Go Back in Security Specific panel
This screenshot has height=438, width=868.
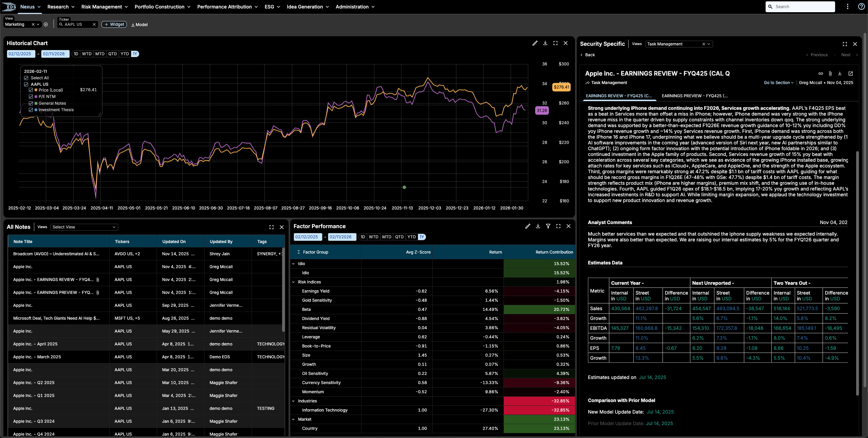coord(588,55)
